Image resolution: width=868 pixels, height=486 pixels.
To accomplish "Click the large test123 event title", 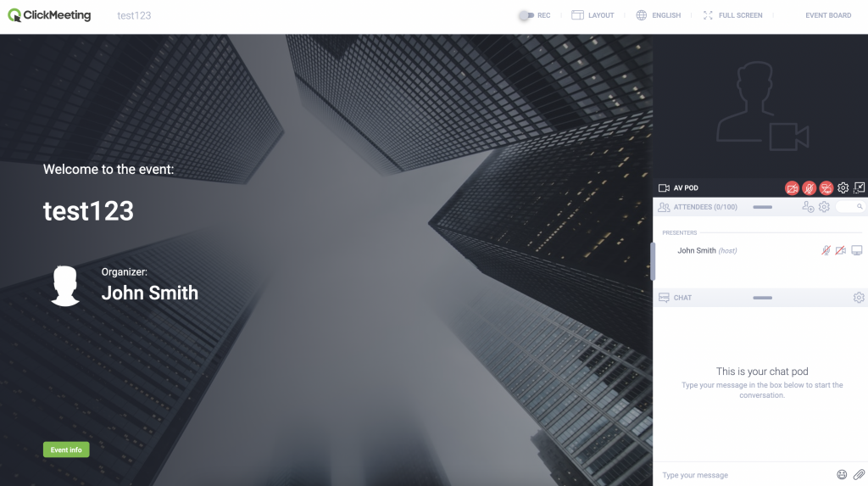I will 88,211.
